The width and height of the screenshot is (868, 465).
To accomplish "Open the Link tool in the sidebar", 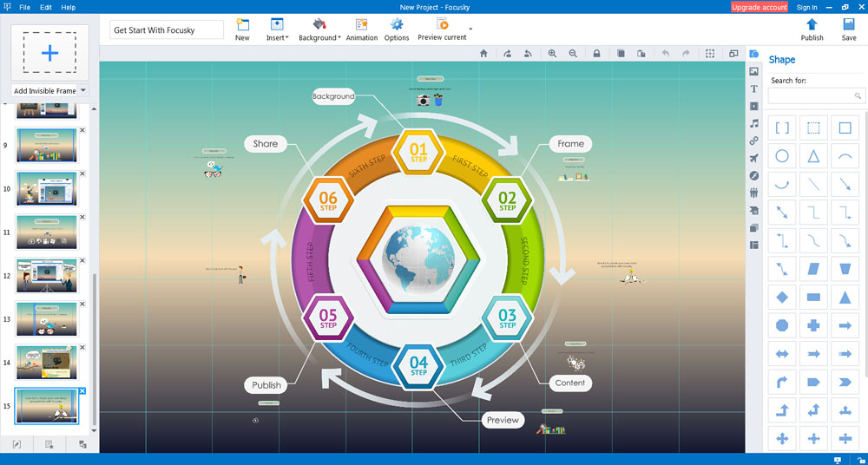I will coord(754,141).
